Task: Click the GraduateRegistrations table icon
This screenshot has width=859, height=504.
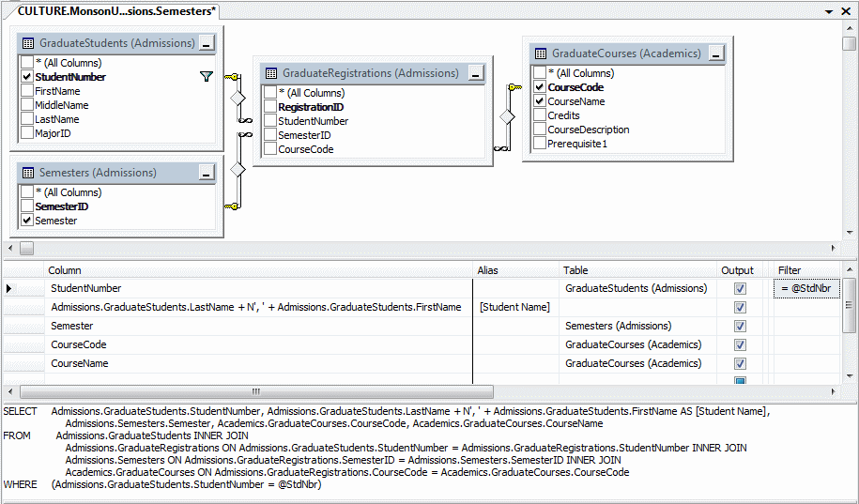Action: [x=271, y=73]
